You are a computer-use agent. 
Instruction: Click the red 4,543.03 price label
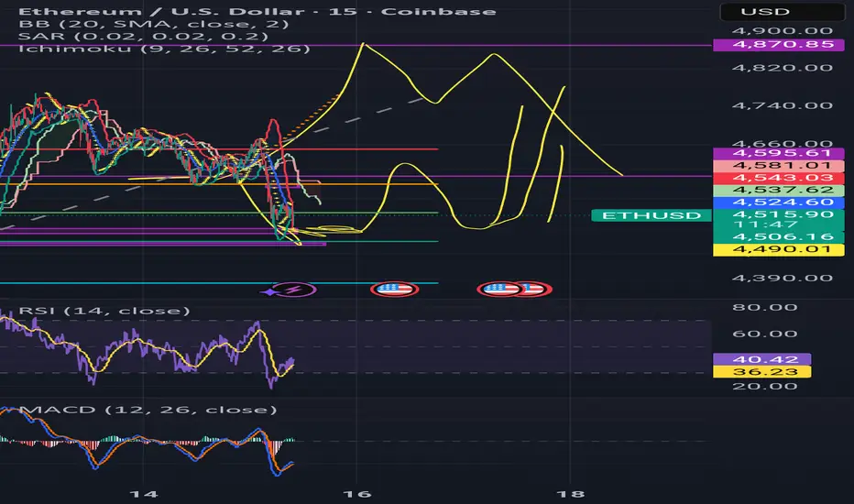click(x=779, y=178)
